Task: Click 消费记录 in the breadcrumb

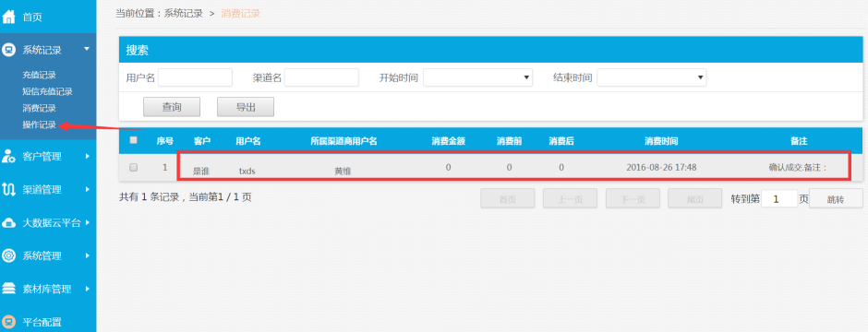Action: coord(241,13)
